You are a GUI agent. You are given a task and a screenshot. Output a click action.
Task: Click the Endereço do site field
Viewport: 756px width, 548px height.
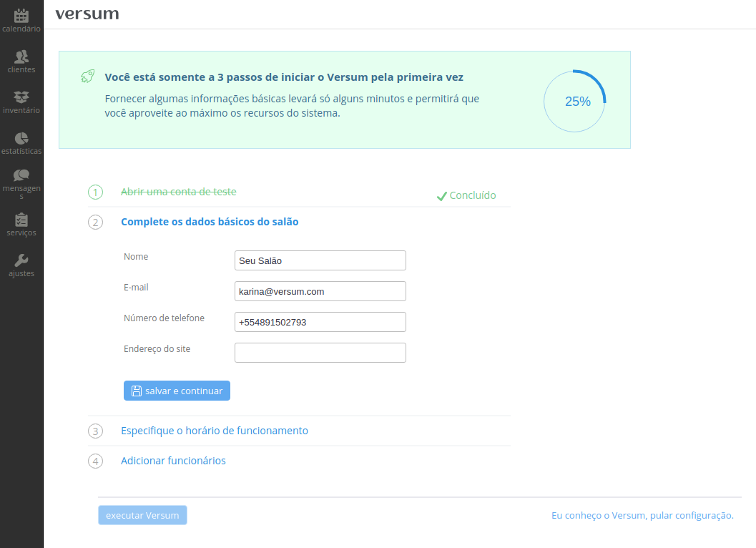pyautogui.click(x=320, y=353)
